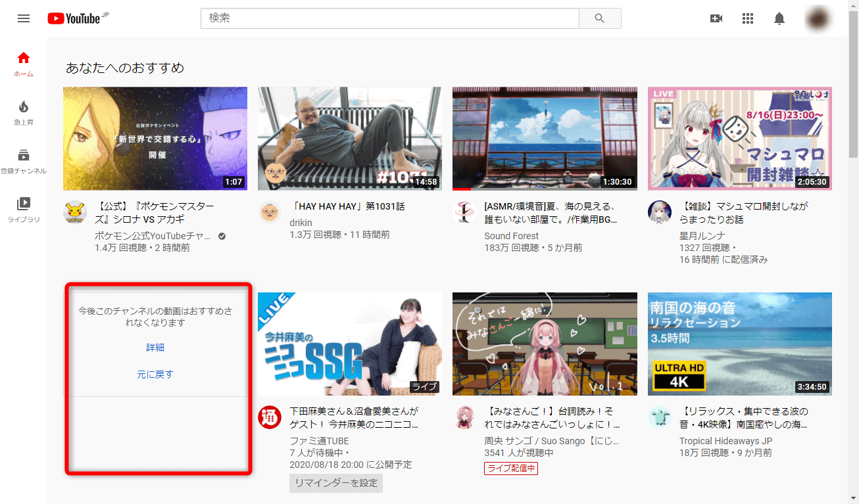This screenshot has height=504, width=859.
Task: Open ライブラリ in sidebar
Action: 24,210
